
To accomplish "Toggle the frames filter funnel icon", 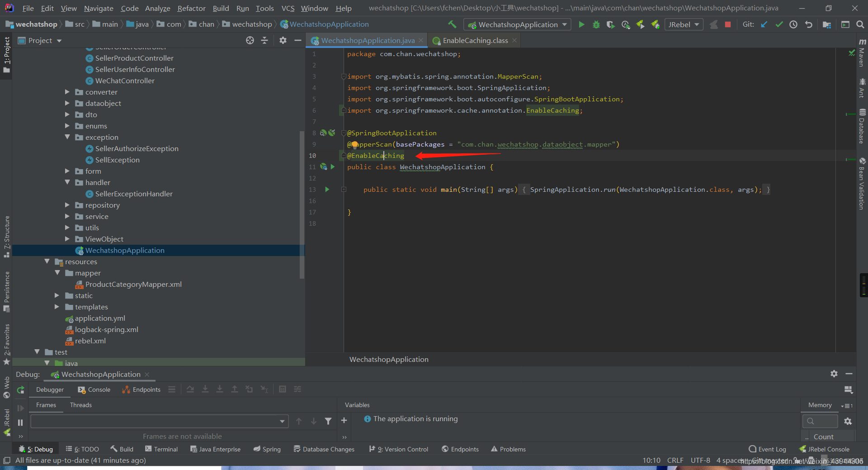I will pyautogui.click(x=328, y=421).
